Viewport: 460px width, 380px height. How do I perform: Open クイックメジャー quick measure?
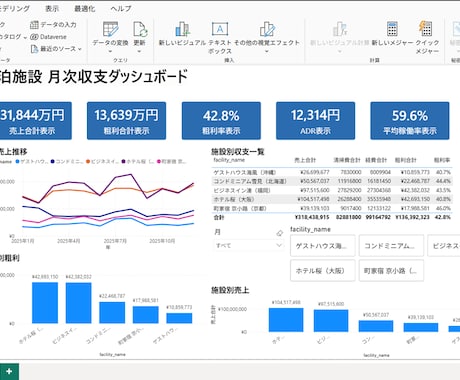pyautogui.click(x=427, y=37)
